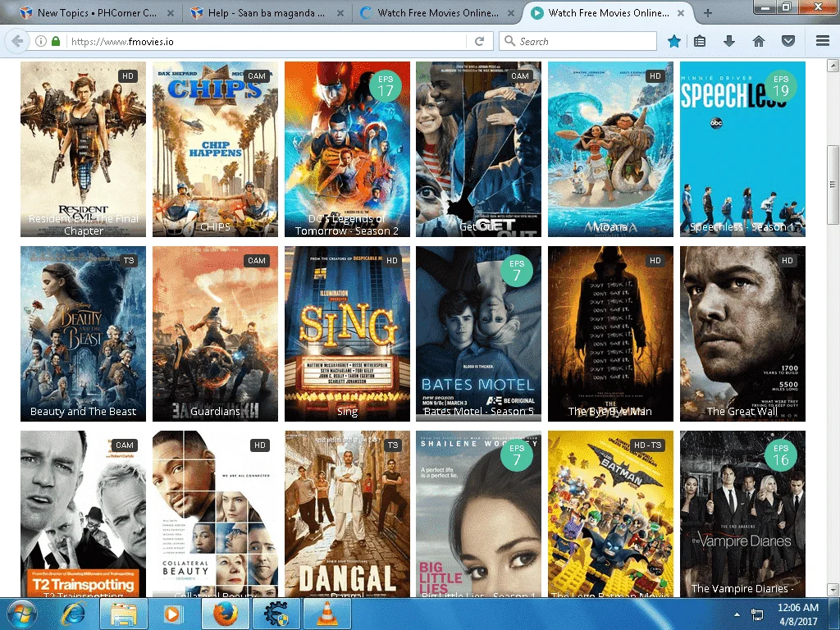This screenshot has width=840, height=630.
Task: Focus the fmovies.io address bar
Action: tap(268, 41)
